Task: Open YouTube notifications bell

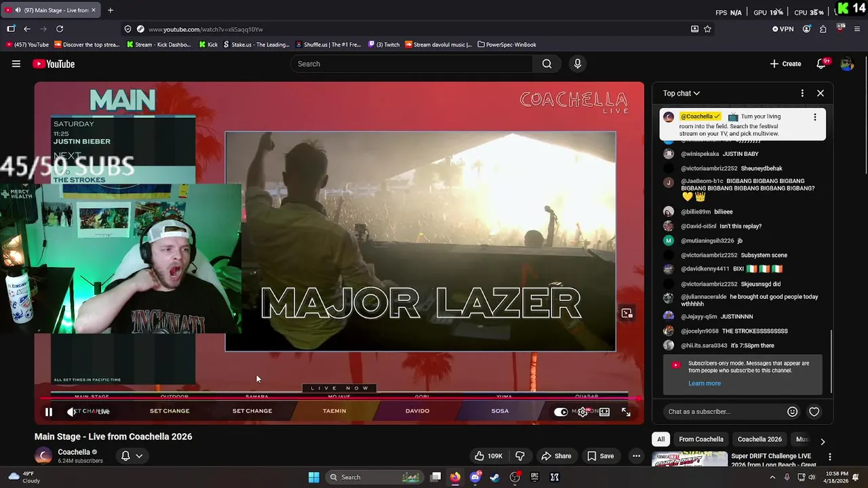Action: click(821, 64)
